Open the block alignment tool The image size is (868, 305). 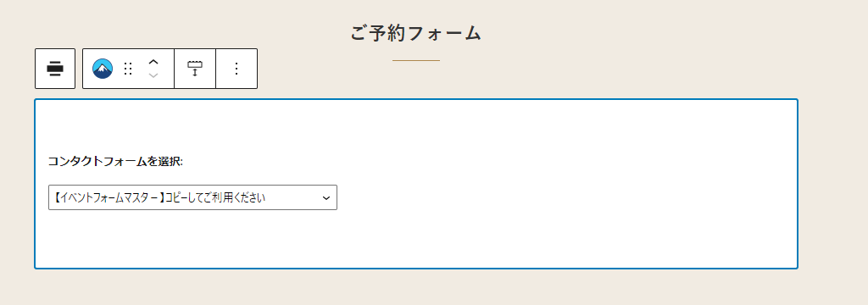point(195,69)
